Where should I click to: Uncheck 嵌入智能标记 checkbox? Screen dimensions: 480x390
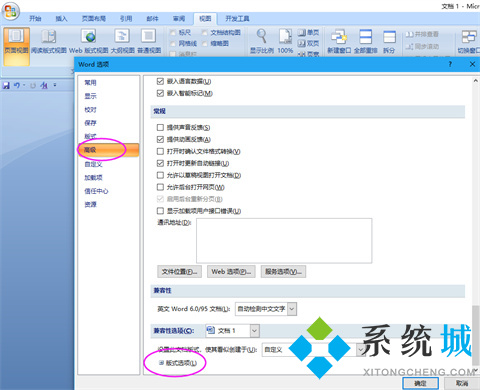(x=160, y=93)
